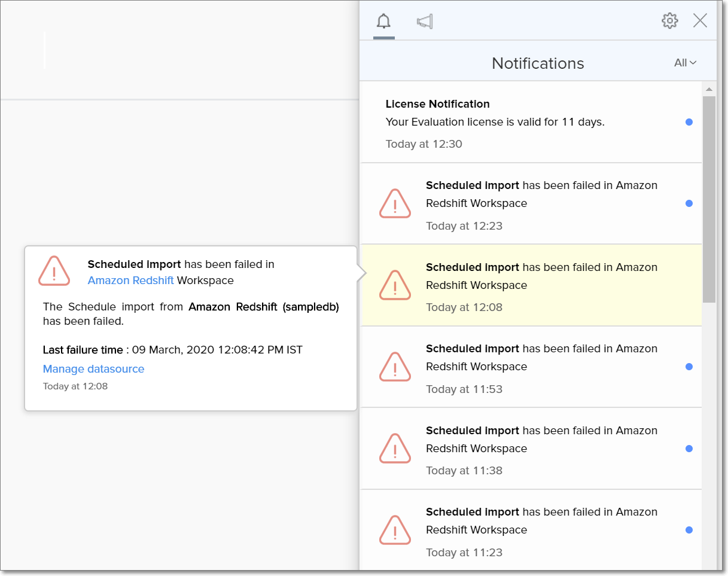Click warning icon of 11:53 notification
Viewport: 728px width, 576px height.
click(395, 367)
